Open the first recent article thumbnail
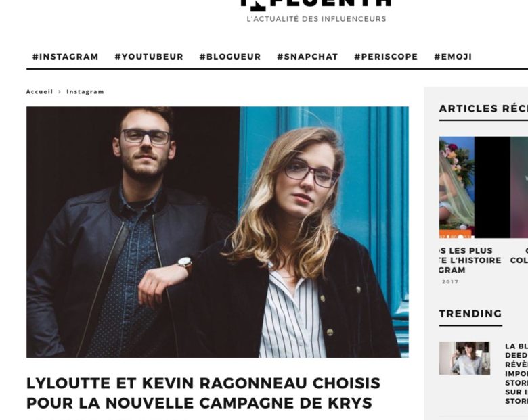This screenshot has width=528, height=420. coord(457,187)
